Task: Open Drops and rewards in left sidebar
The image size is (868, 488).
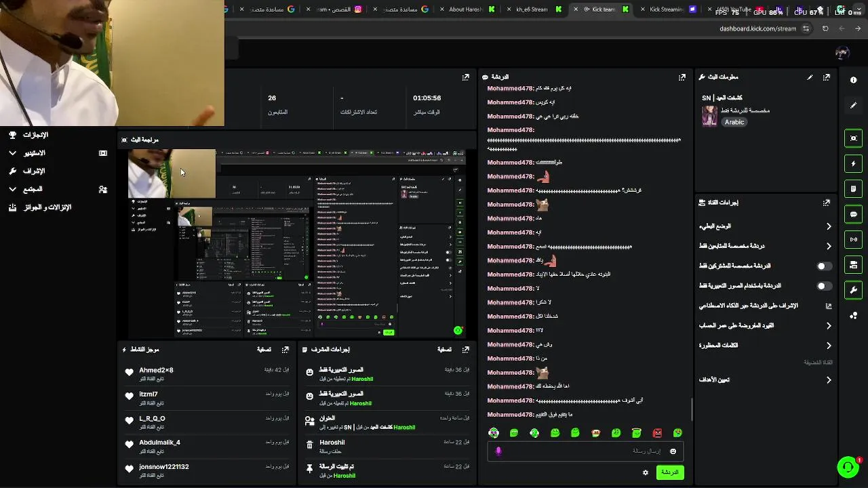Action: [x=47, y=207]
